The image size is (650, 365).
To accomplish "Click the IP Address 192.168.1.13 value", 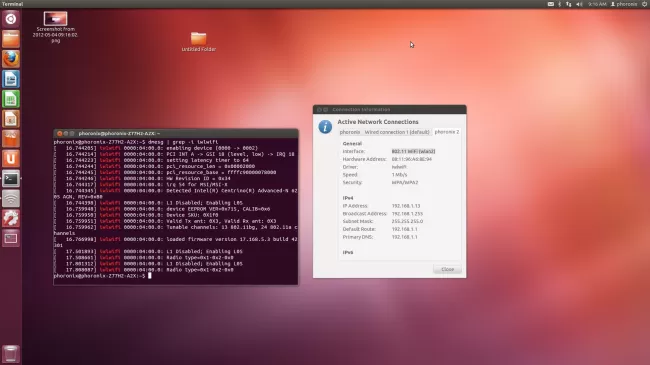I will pos(406,206).
